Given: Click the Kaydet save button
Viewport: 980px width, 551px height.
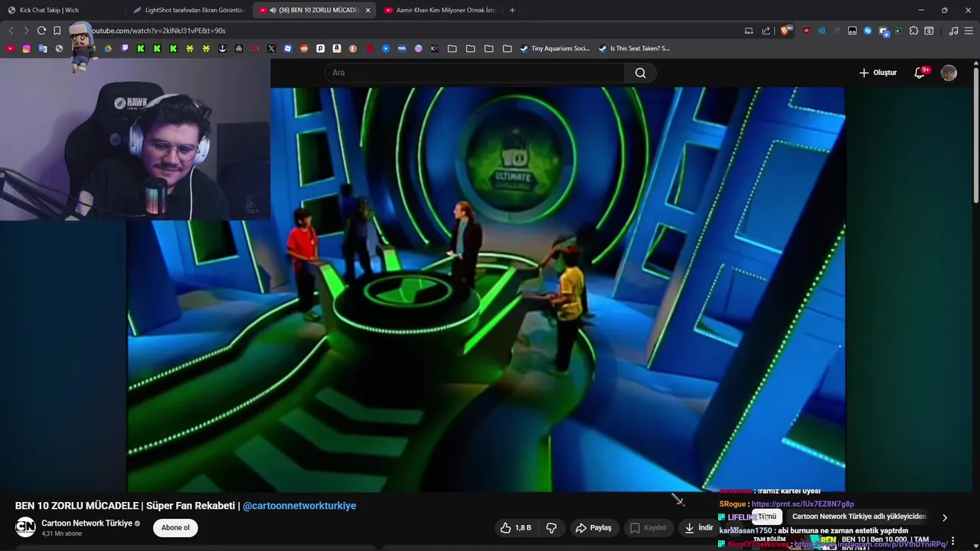Looking at the screenshot, I should [648, 527].
